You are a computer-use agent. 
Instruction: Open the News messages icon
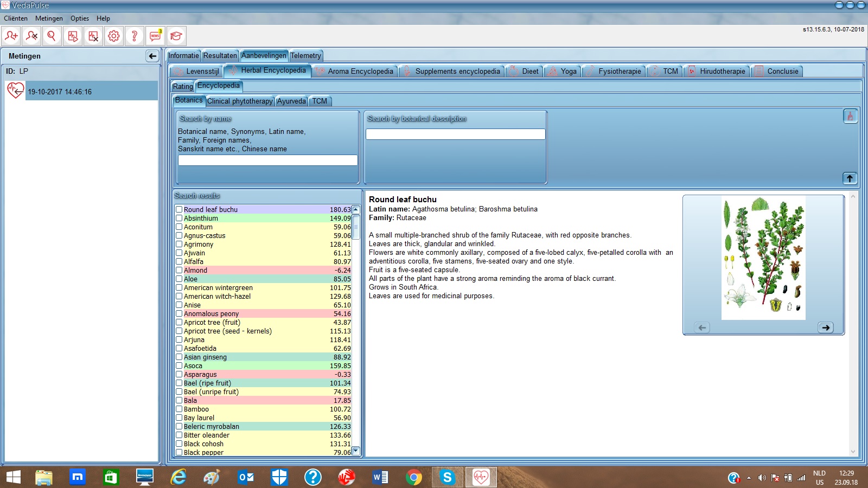[156, 36]
